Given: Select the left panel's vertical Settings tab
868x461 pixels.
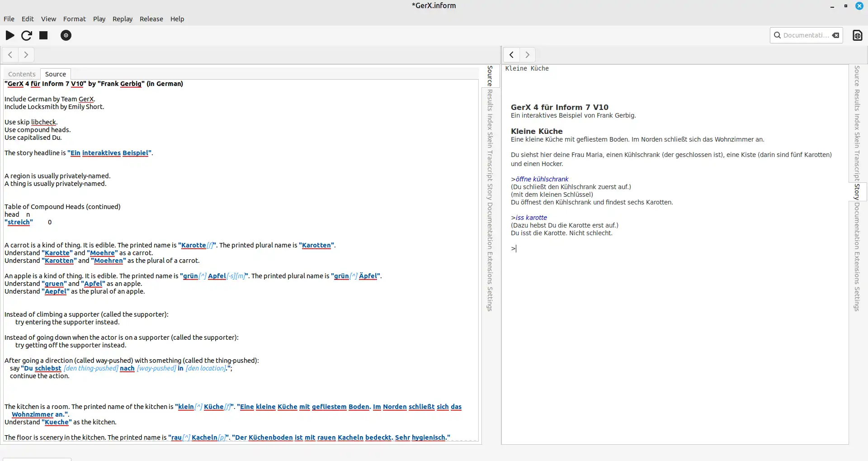Looking at the screenshot, I should [x=490, y=299].
